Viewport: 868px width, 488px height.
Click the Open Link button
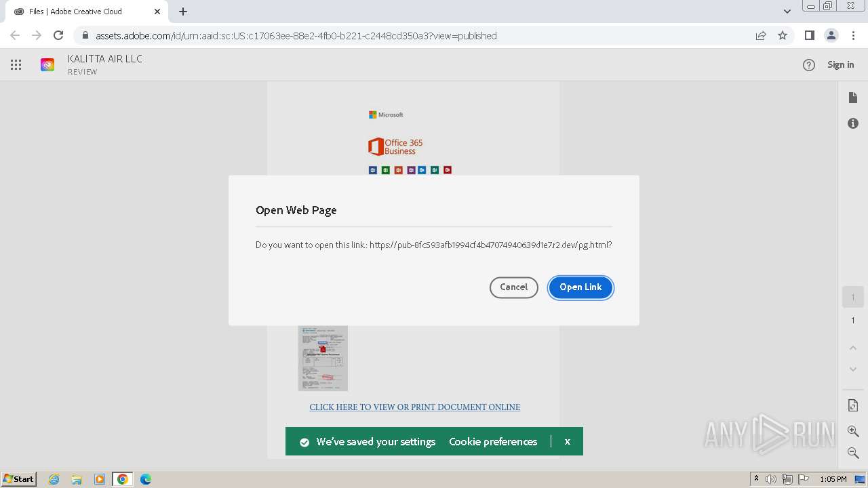(580, 287)
